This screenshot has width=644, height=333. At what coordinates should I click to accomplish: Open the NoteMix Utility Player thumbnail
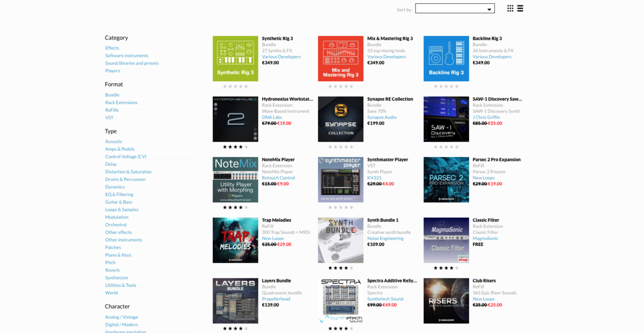(236, 179)
